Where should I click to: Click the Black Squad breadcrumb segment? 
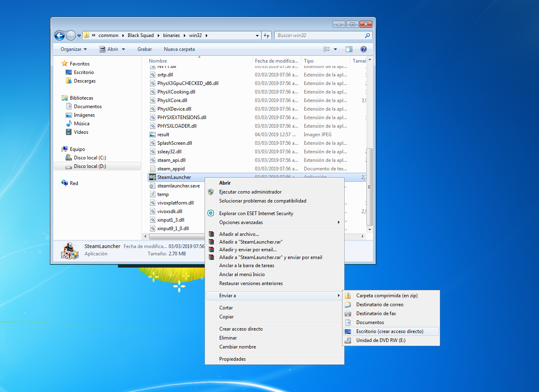[x=141, y=35]
